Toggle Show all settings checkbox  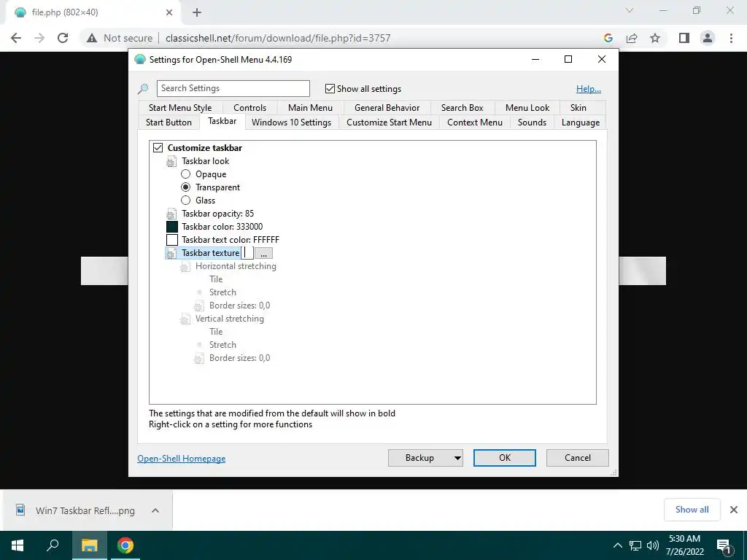click(x=330, y=89)
